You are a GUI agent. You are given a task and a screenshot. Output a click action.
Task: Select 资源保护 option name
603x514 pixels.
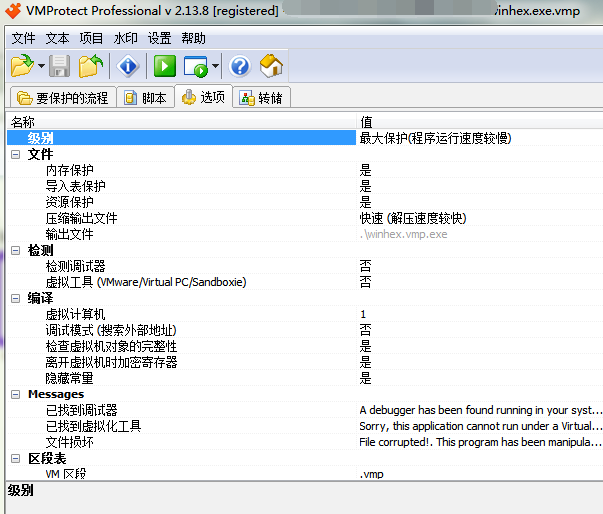[70, 202]
